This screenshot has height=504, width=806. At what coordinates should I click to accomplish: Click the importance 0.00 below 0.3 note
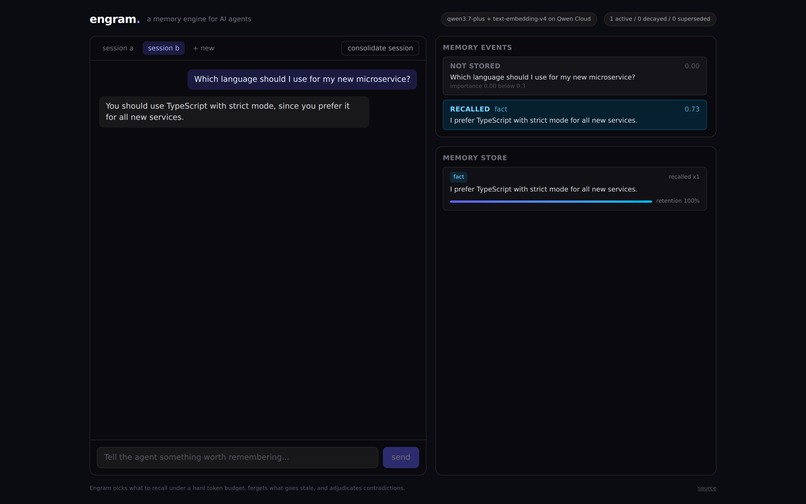click(487, 86)
